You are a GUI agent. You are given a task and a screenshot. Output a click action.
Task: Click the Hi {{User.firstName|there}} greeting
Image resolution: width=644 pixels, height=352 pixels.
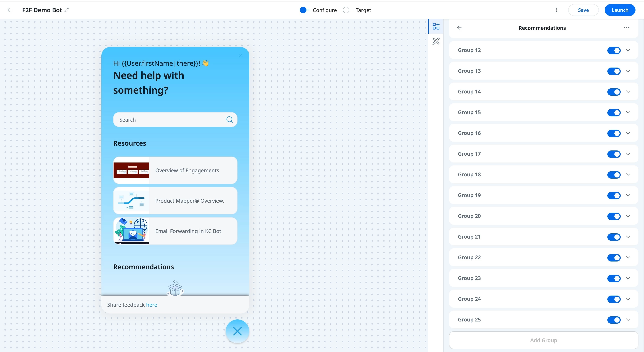click(161, 63)
